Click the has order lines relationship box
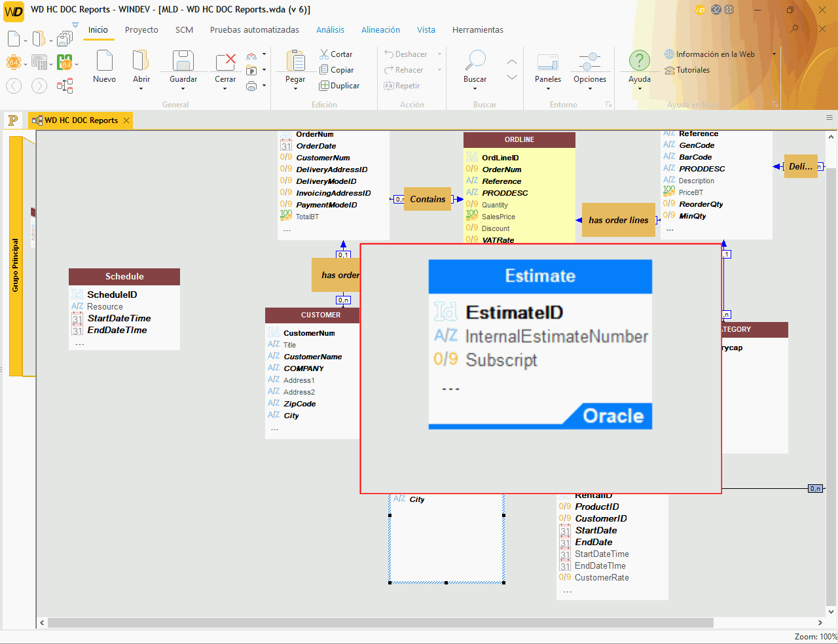 pos(618,221)
